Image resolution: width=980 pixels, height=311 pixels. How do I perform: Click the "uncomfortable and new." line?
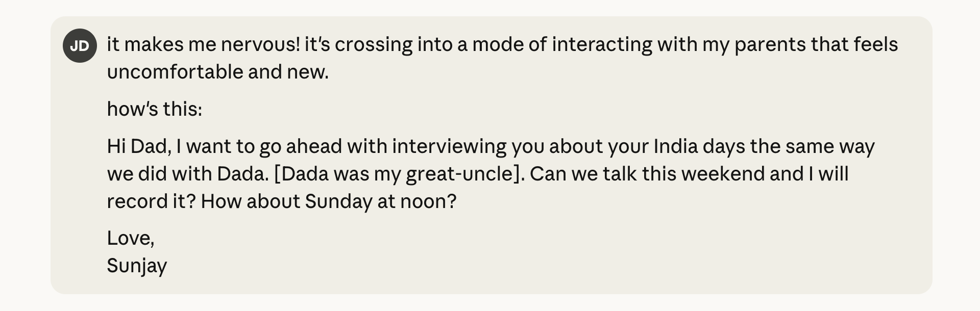point(217,72)
